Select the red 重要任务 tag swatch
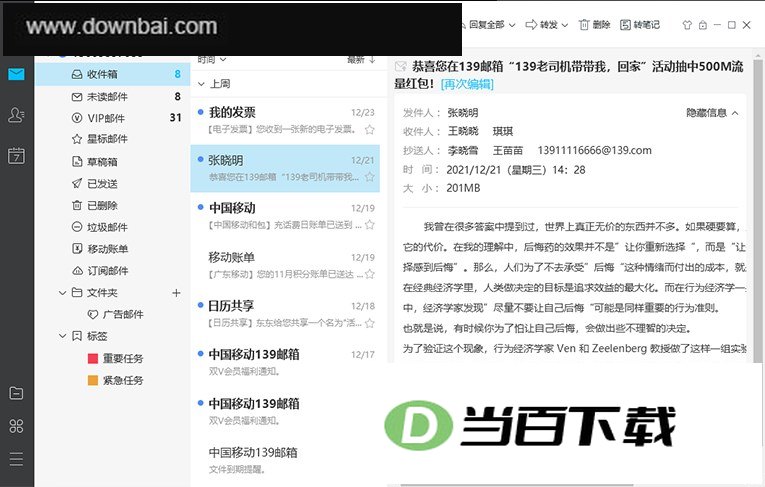Screen dimensions: 765x487 (x=93, y=358)
